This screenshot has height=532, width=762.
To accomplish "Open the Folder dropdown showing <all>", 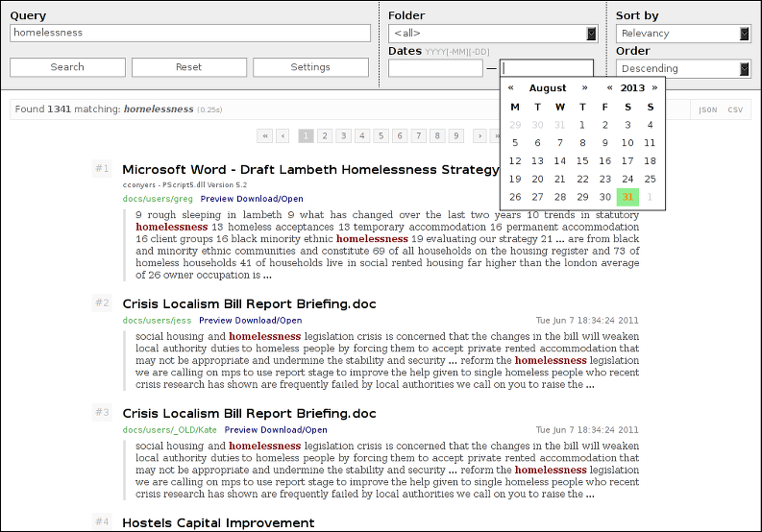I will [493, 34].
